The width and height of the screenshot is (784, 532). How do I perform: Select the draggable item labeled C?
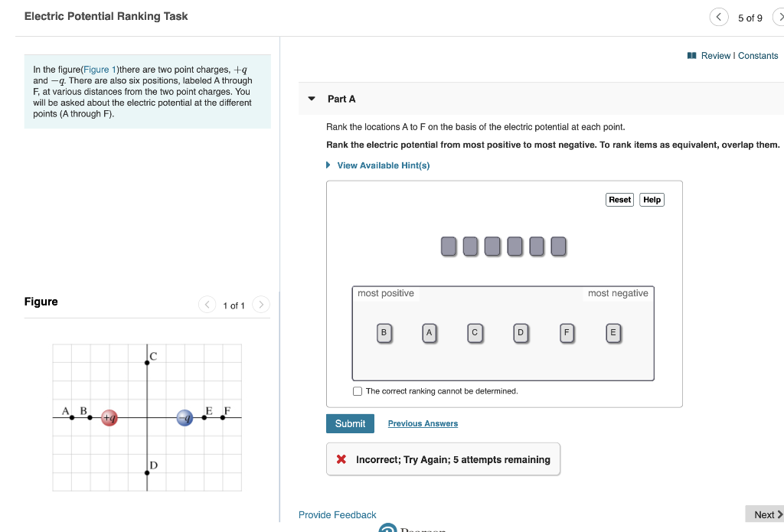(x=475, y=333)
